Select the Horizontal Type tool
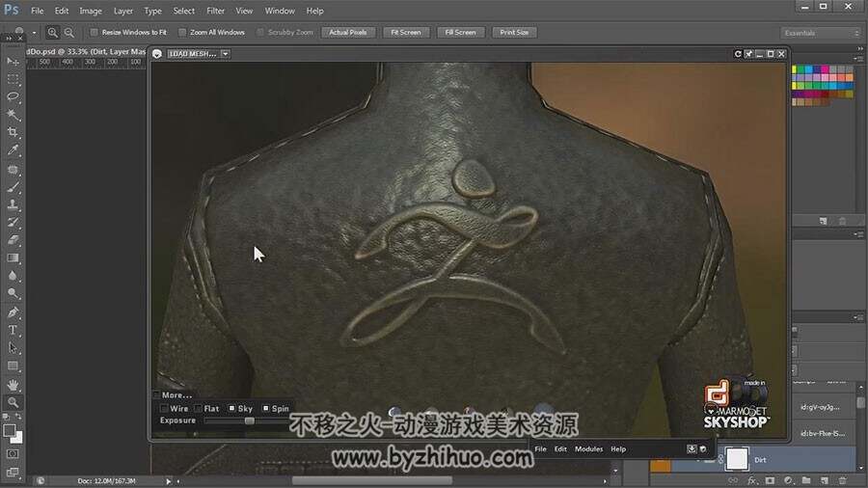The image size is (868, 488). pos(13,330)
